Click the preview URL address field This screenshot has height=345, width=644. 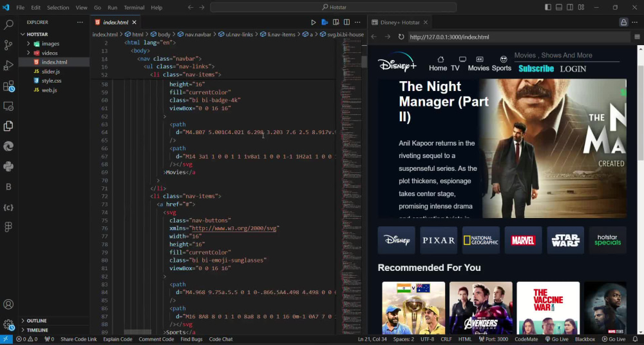(x=518, y=37)
